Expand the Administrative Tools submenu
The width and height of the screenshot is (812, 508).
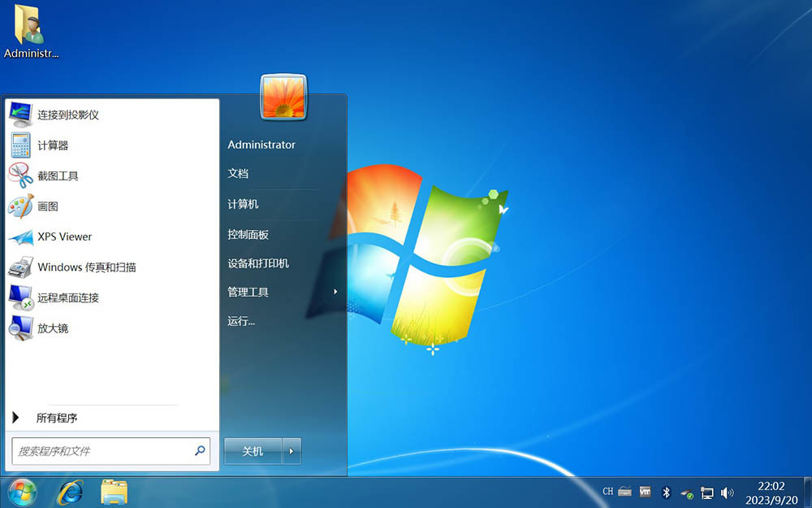pos(256,292)
